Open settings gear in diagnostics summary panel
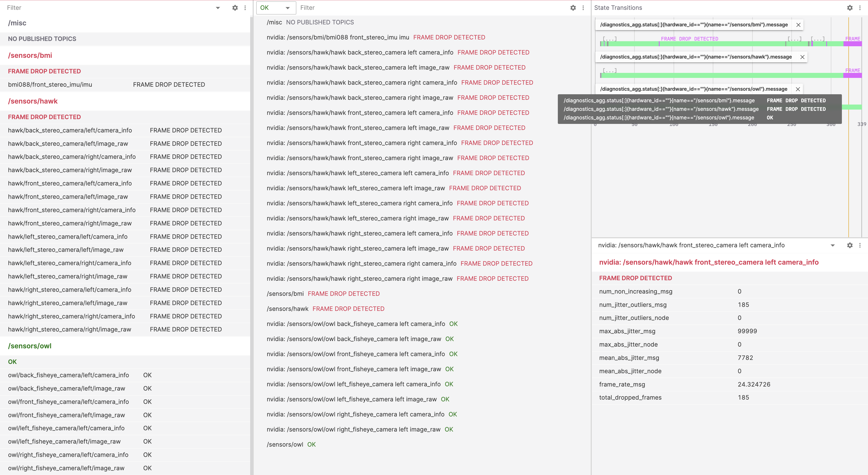This screenshot has width=868, height=475. [x=573, y=8]
